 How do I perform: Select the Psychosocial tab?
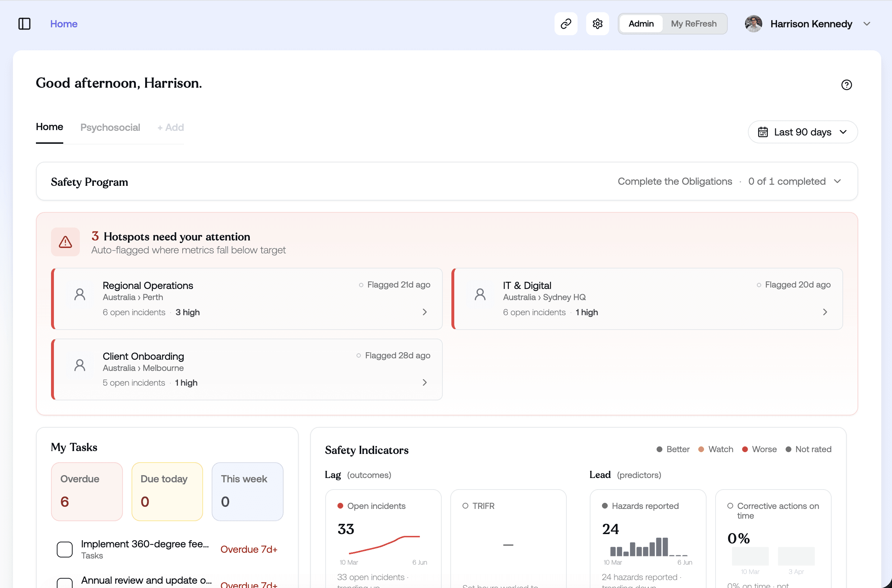click(110, 128)
